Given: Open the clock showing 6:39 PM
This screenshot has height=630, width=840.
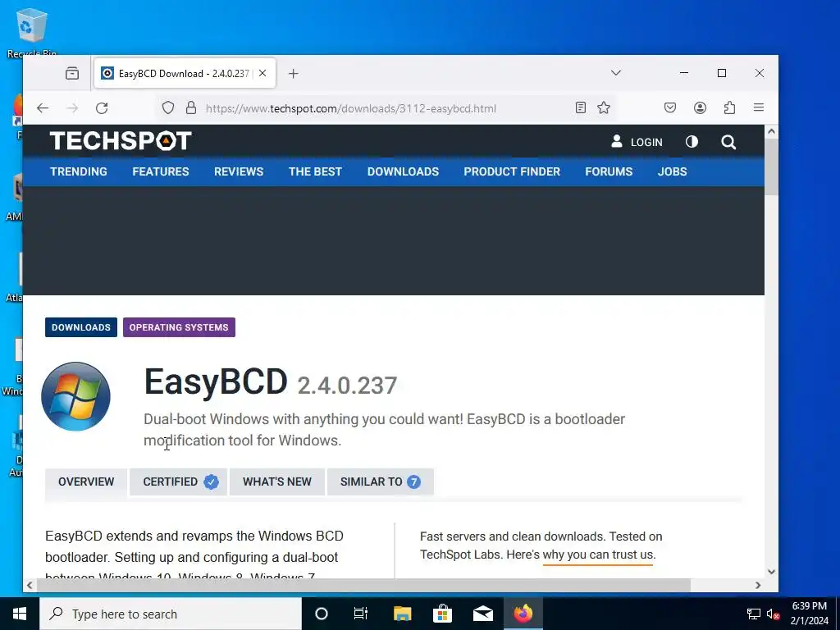Looking at the screenshot, I should (x=809, y=614).
